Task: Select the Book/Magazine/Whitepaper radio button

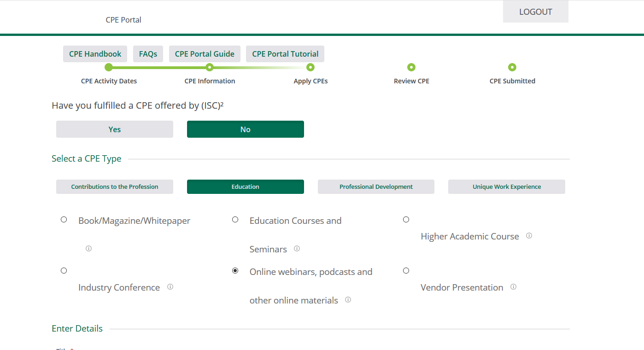Action: coord(64,220)
